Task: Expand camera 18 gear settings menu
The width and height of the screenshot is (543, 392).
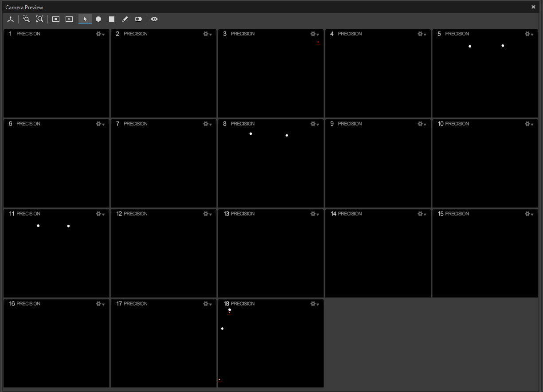Action: coord(315,304)
